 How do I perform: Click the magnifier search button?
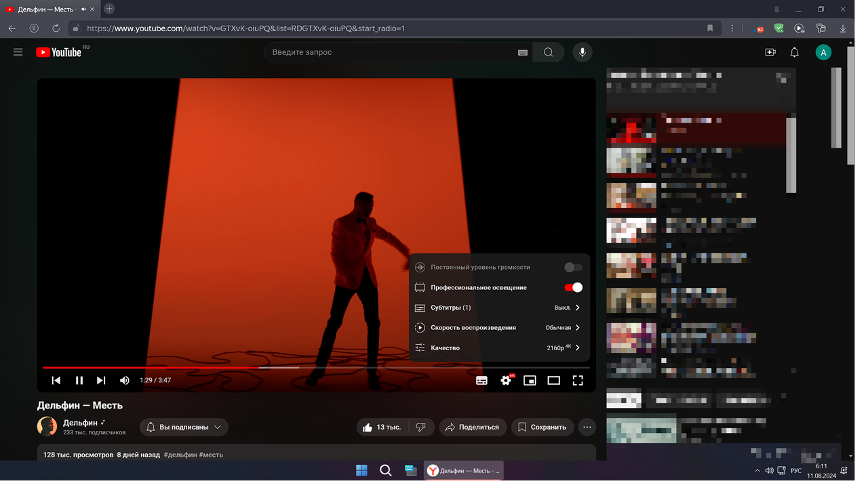tap(548, 52)
